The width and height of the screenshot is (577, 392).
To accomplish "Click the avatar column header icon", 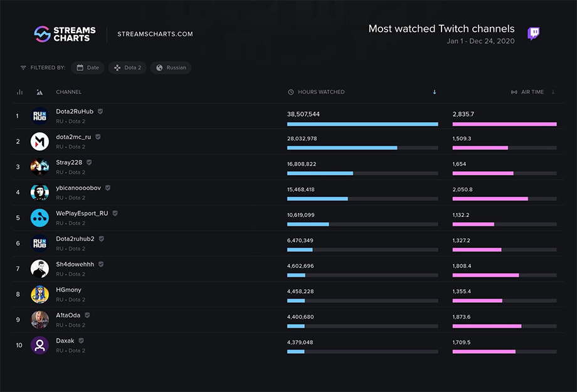I will tap(40, 92).
